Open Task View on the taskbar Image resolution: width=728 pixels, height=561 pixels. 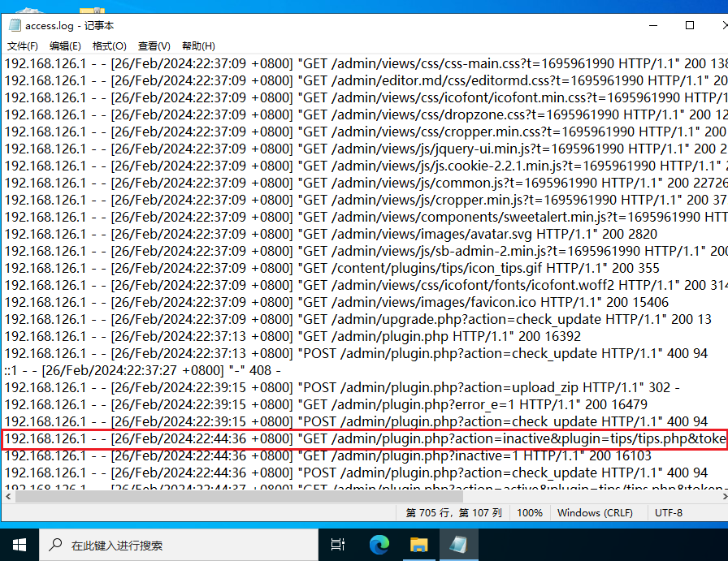tap(337, 545)
